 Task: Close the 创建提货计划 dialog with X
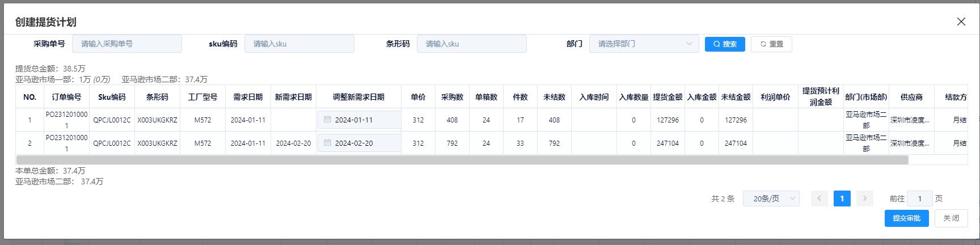point(961,22)
